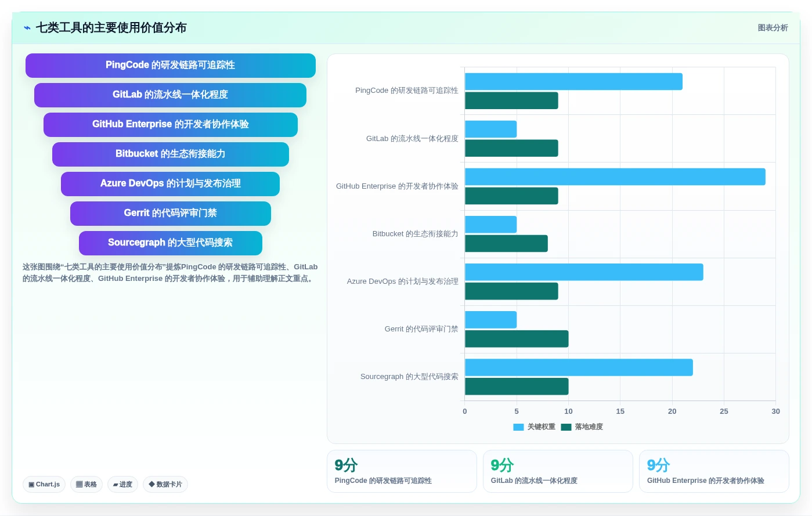Click the 进度 tag chip
This screenshot has width=812, height=516.
click(x=122, y=484)
